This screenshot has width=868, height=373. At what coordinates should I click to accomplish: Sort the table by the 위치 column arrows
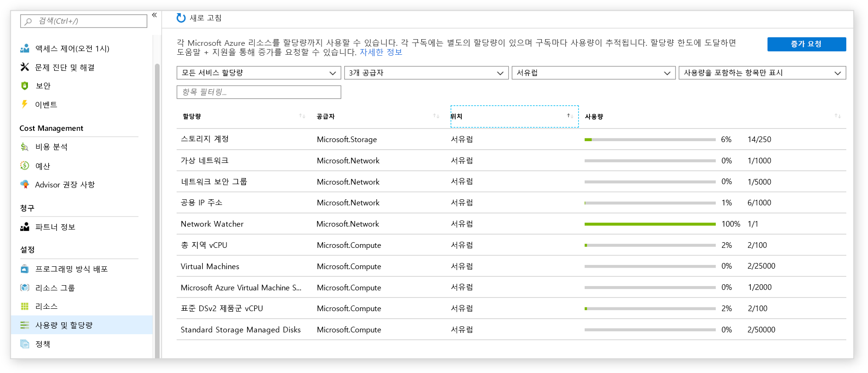(570, 116)
